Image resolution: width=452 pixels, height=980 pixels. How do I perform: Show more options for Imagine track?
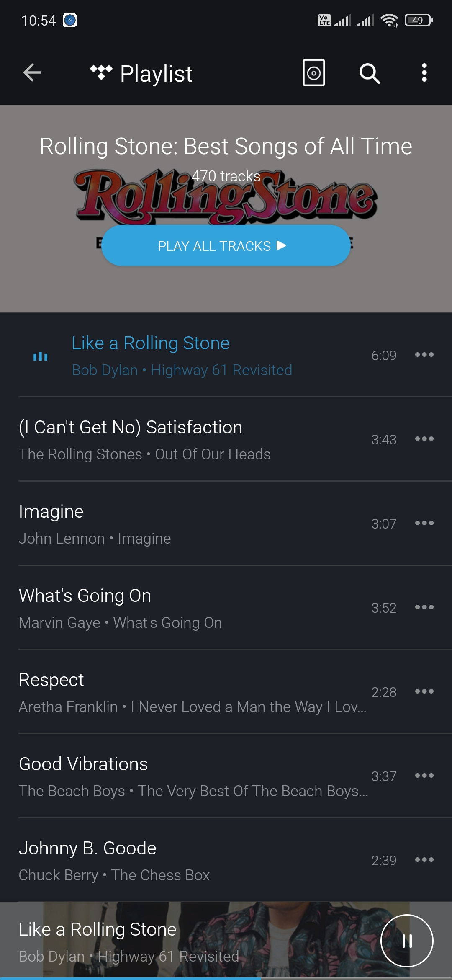coord(424,523)
